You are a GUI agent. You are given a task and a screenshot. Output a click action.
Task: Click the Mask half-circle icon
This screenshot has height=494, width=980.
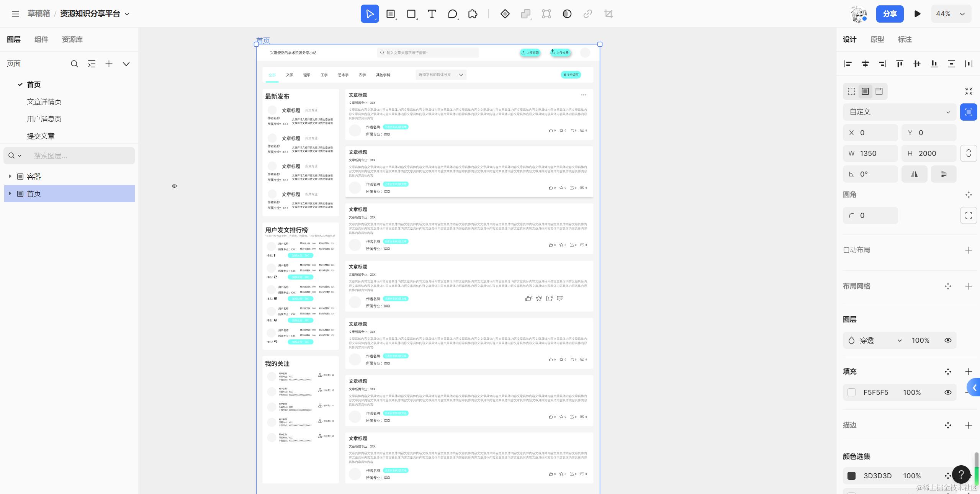[567, 14]
